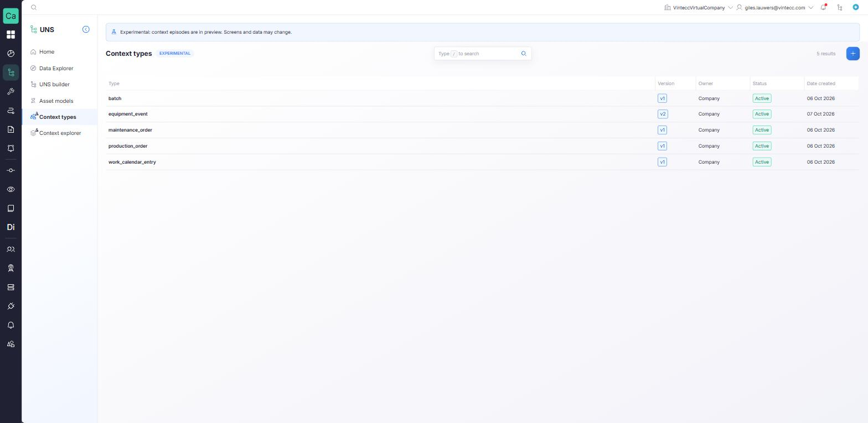Open the VinteccVirtualCompany company dropdown
The width and height of the screenshot is (868, 423).
699,8
